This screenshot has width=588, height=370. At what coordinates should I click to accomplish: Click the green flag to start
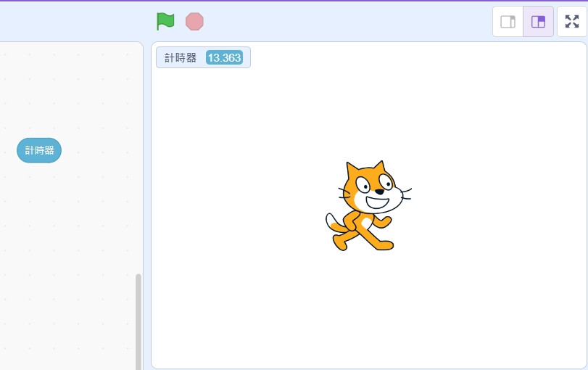pyautogui.click(x=165, y=21)
